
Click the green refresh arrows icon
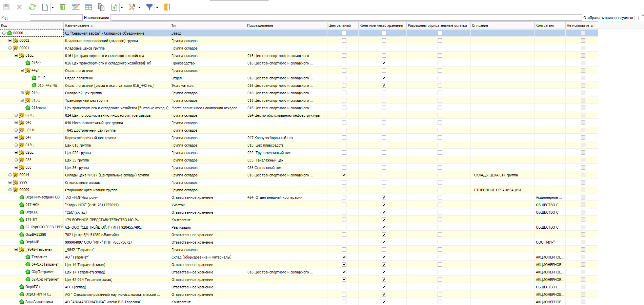[32, 7]
